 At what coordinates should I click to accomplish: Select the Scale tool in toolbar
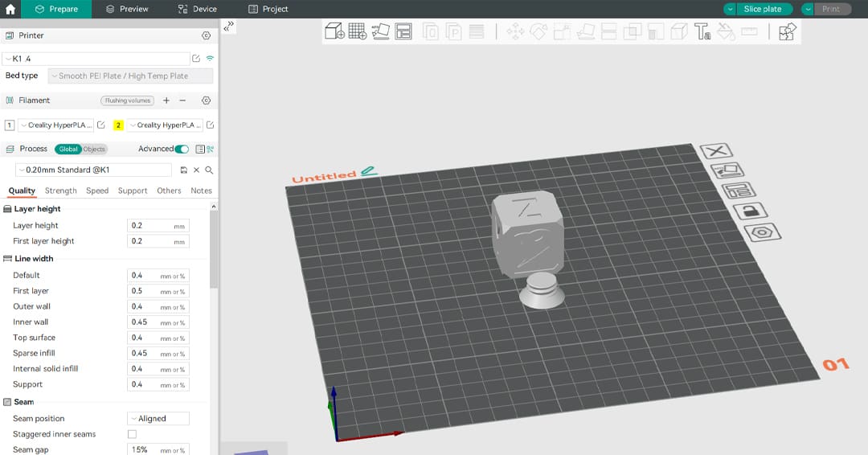coord(562,31)
